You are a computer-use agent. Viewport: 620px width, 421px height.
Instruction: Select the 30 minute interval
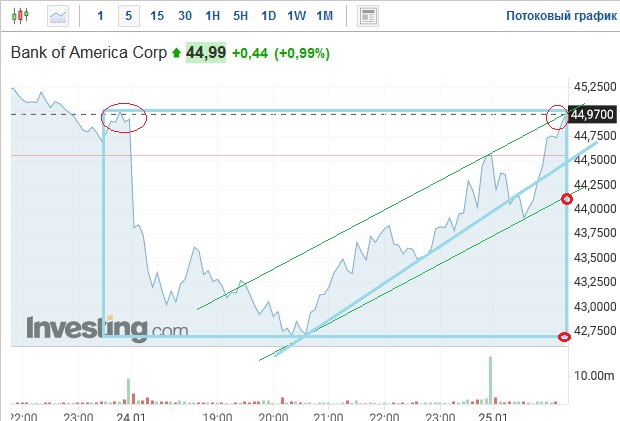click(x=185, y=16)
